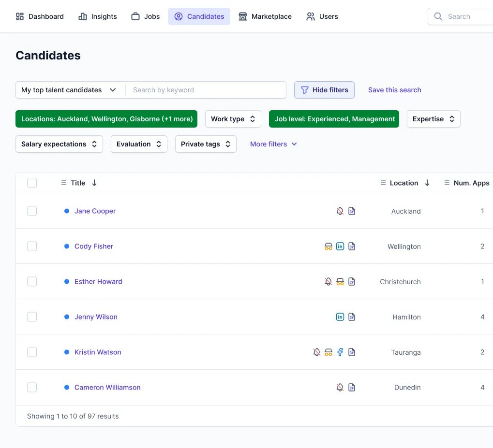The image size is (493, 448).
Task: Click LinkedIn icon in Jenny Wilson's row
Action: point(340,317)
